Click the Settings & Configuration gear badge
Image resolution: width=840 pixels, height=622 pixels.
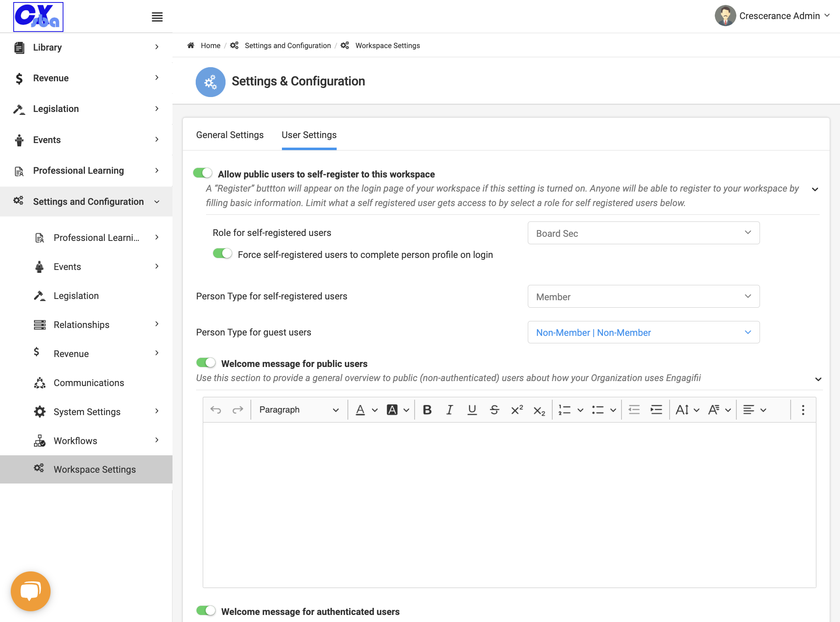tap(211, 82)
